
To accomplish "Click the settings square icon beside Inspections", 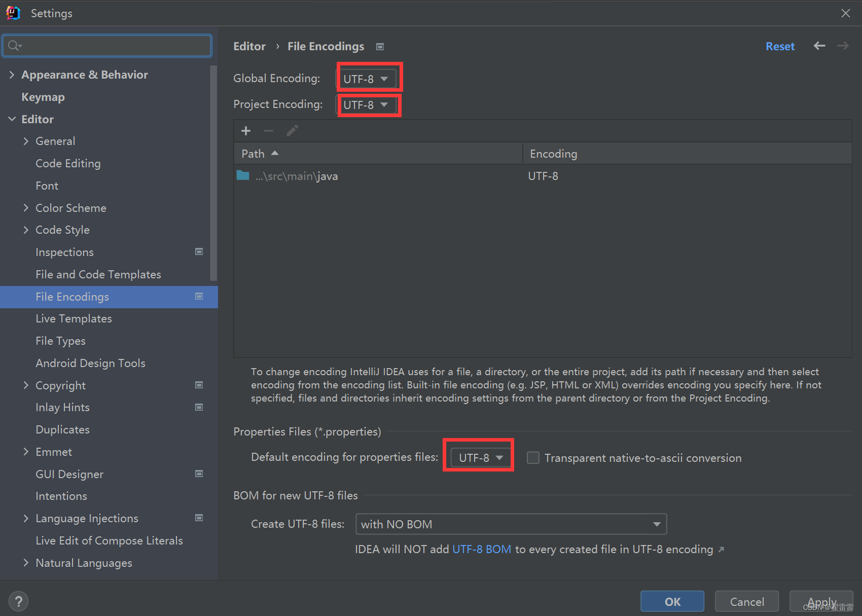I will pos(199,251).
